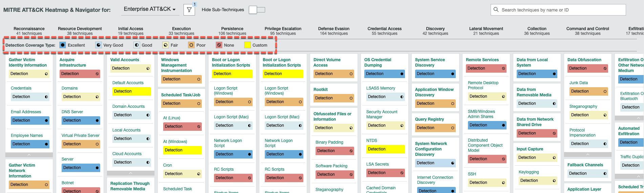Image resolution: width=644 pixels, height=193 pixels.
Task: Collapse Valid Accounts sub-techniques chevron
Action: coord(131,173)
